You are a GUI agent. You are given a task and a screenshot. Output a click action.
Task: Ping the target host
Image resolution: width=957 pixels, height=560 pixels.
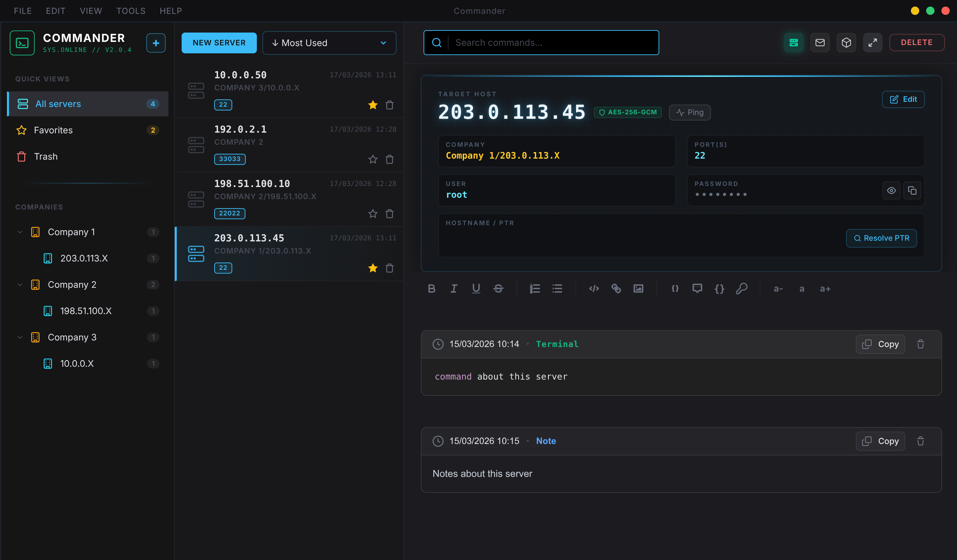coord(690,112)
